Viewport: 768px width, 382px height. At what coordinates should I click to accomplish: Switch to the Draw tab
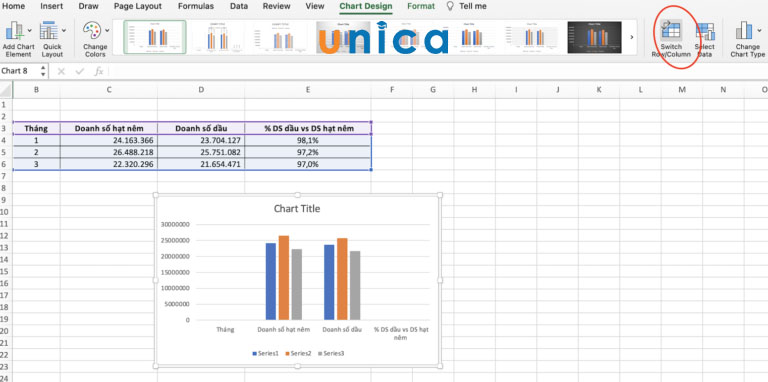point(88,6)
